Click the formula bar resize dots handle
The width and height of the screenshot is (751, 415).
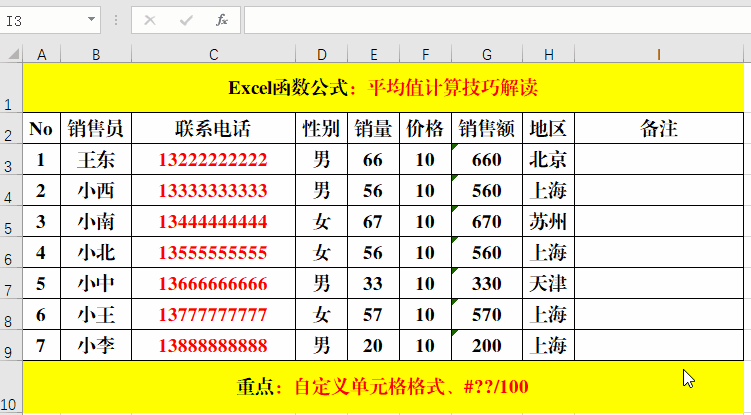116,20
